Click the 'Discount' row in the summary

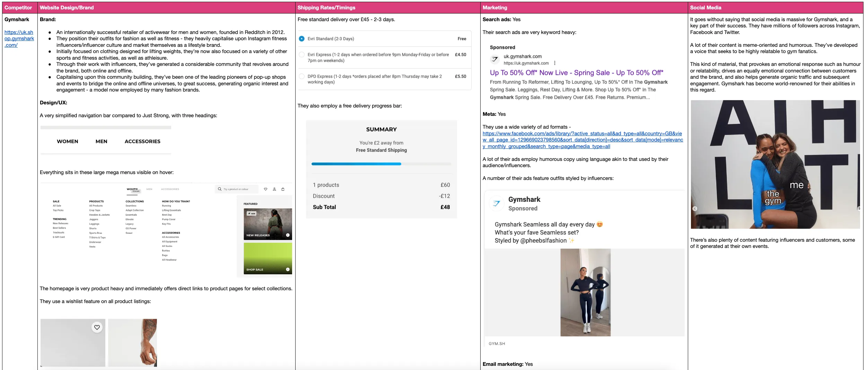pyautogui.click(x=381, y=196)
